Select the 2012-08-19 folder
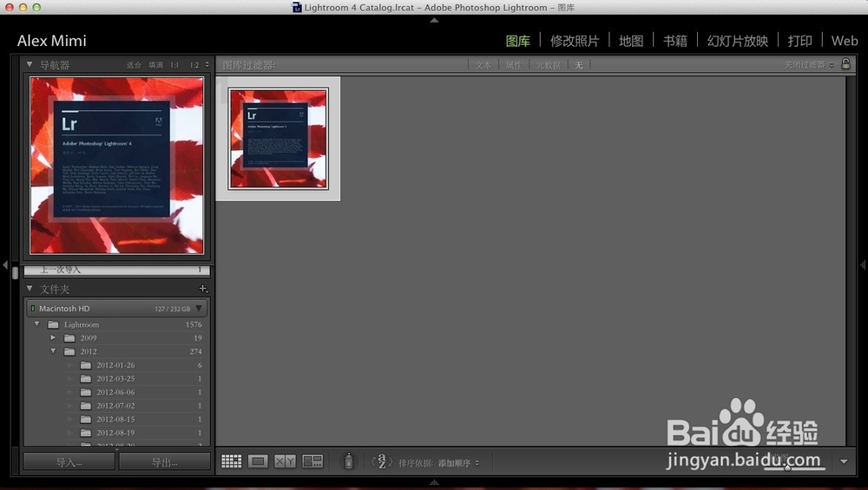The height and width of the screenshot is (490, 868). click(x=115, y=433)
